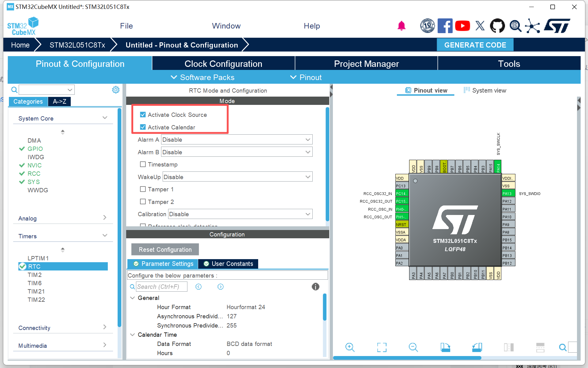This screenshot has width=588, height=368.
Task: Click the PA13 SYS_SWDIO pin on the chip
Action: (x=508, y=193)
